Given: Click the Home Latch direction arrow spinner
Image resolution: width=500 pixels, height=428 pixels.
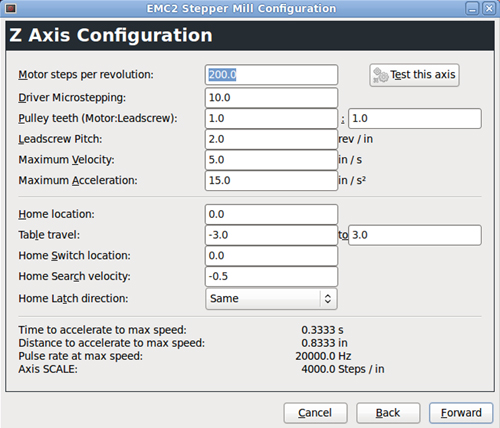Looking at the screenshot, I should pos(328,299).
